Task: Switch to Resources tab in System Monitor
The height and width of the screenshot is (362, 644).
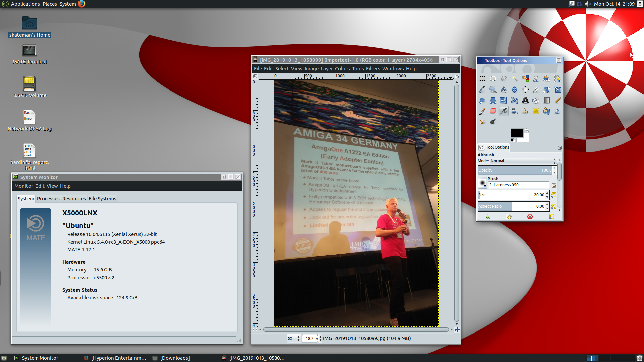Action: [x=74, y=199]
